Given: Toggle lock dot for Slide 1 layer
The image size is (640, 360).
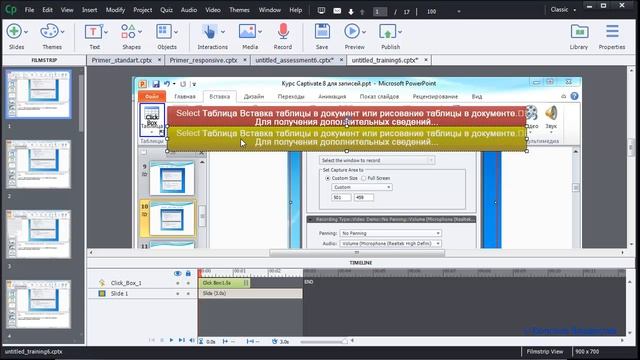Looking at the screenshot, I should [188, 293].
